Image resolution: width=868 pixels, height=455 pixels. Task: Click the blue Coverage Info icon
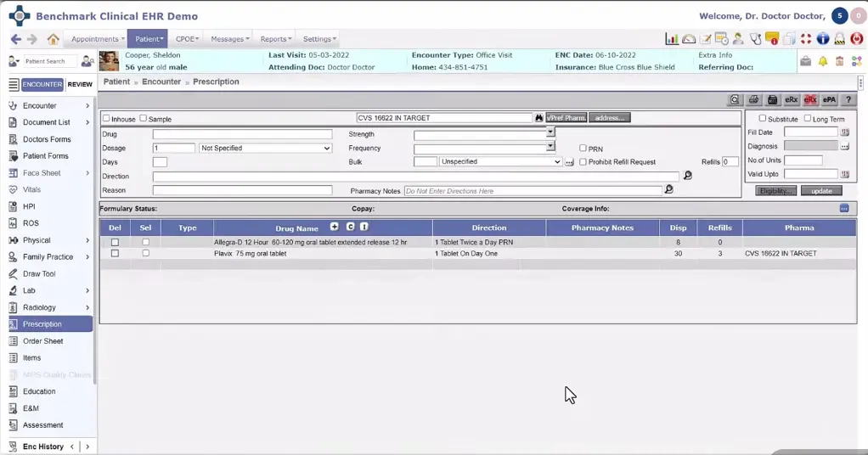pyautogui.click(x=844, y=209)
